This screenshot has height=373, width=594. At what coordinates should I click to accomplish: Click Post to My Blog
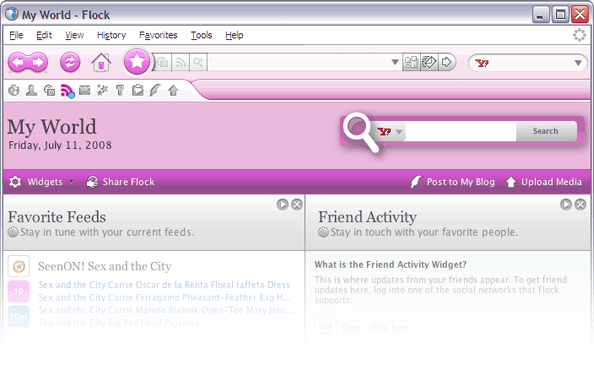tap(453, 182)
